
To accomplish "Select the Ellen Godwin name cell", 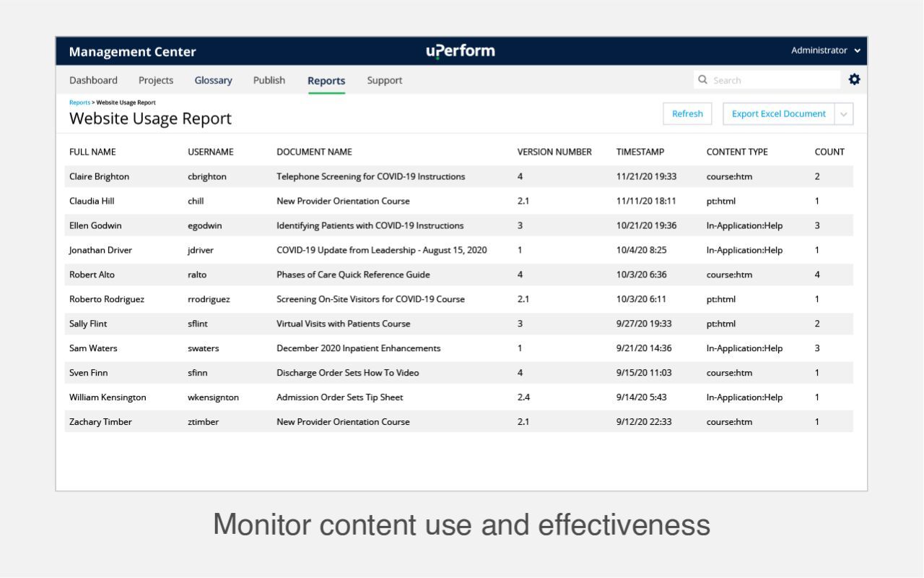I will click(95, 225).
